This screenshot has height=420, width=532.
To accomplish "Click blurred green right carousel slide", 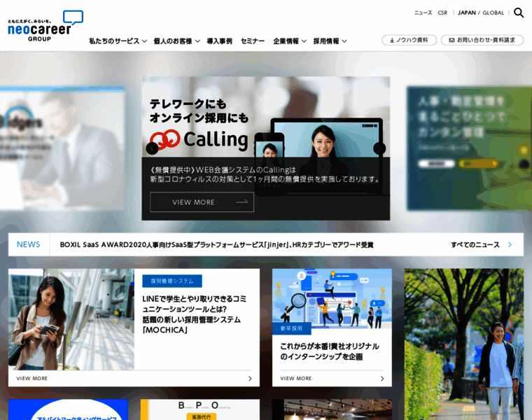I will 470,148.
